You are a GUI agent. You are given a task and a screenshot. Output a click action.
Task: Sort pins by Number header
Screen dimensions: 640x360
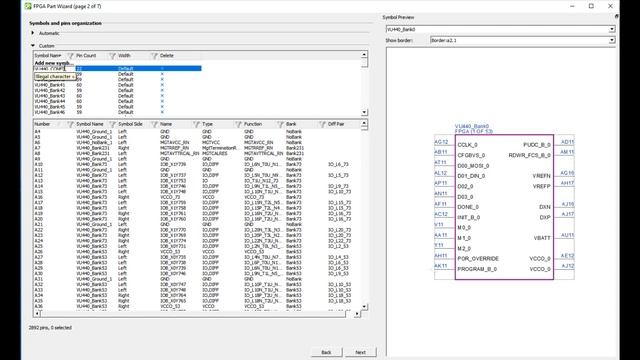pyautogui.click(x=42, y=124)
